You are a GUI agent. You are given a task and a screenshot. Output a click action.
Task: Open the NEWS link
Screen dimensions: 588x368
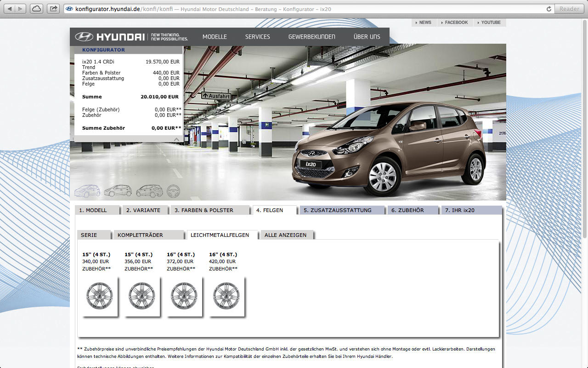click(x=424, y=23)
